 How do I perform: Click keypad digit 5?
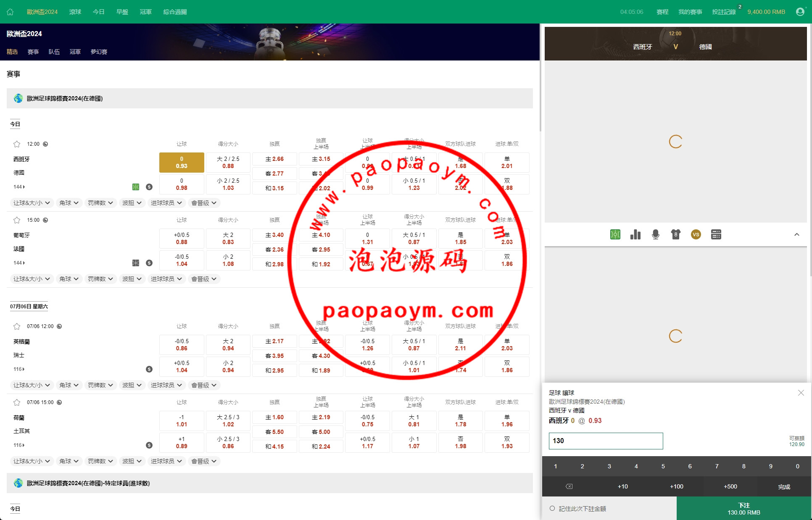663,466
